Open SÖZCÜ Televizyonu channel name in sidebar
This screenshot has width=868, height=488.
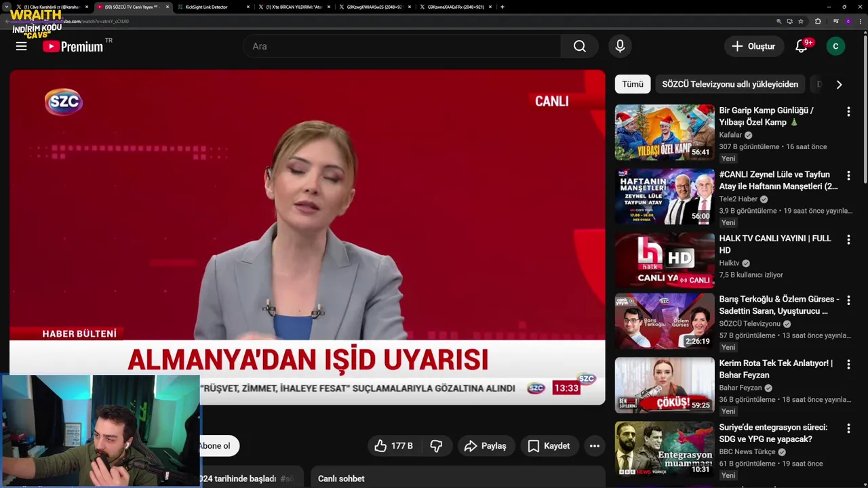tap(749, 324)
